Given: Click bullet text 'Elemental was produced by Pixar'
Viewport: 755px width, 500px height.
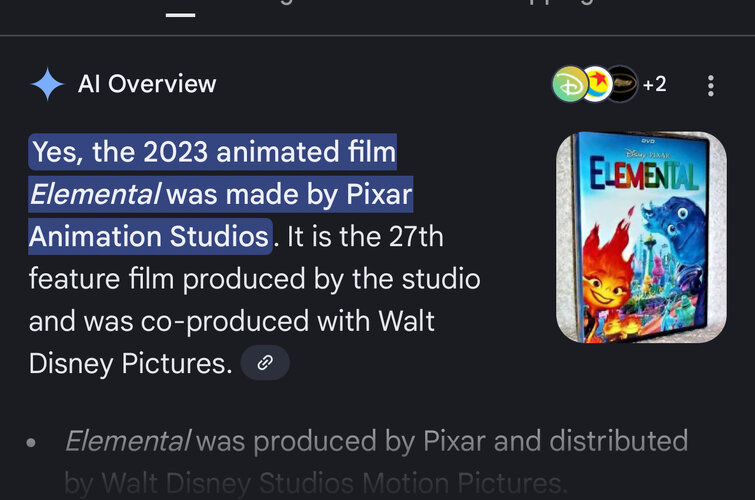Looking at the screenshot, I should [x=376, y=441].
